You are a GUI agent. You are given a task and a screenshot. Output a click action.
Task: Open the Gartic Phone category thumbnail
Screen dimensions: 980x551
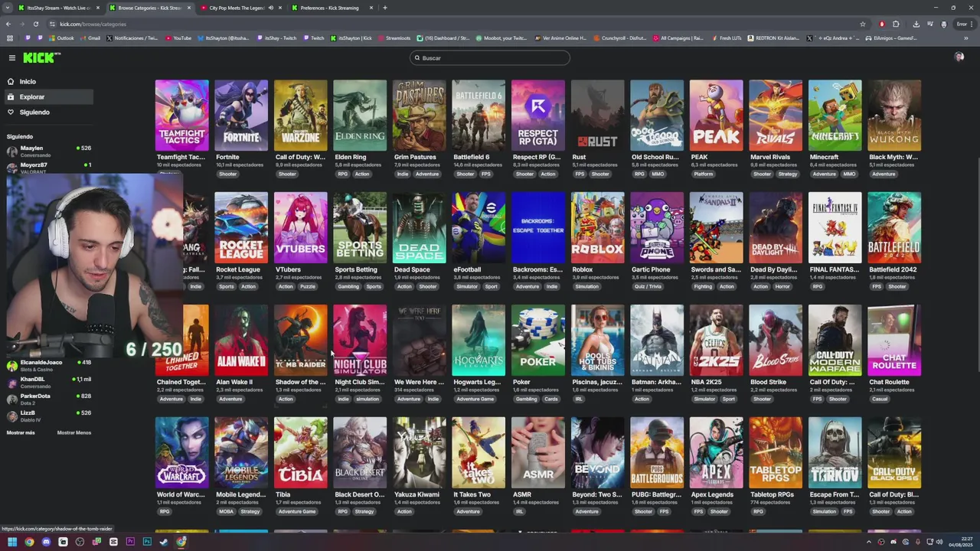pos(657,227)
